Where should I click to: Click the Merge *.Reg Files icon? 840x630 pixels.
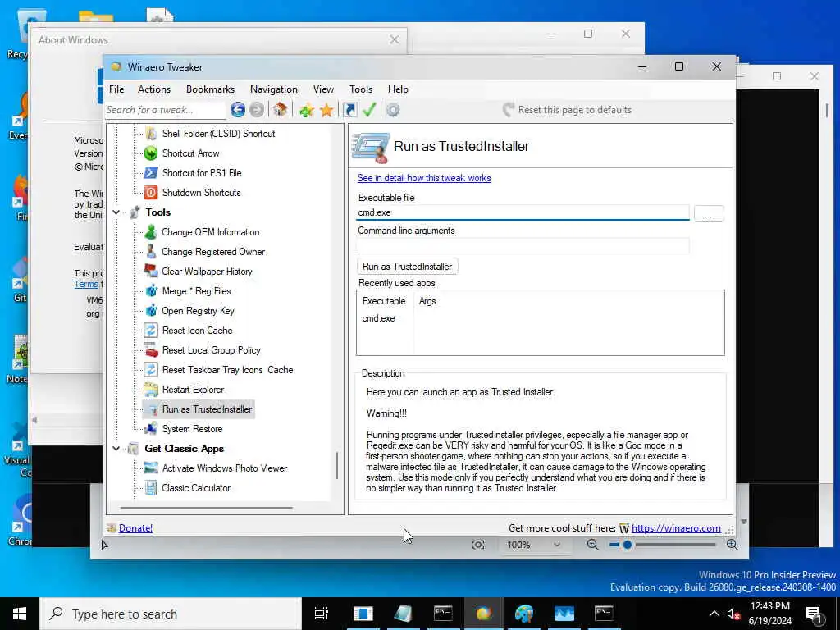point(151,291)
